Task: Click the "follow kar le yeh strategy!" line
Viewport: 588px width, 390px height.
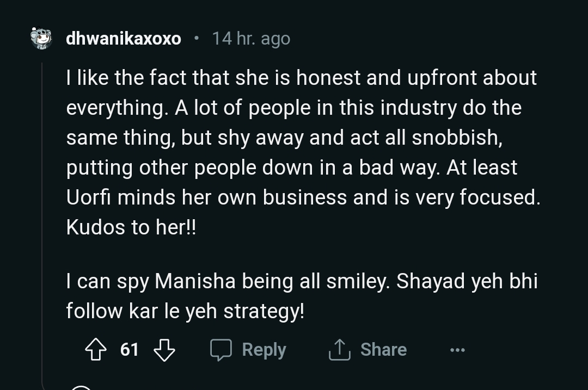Action: (185, 311)
